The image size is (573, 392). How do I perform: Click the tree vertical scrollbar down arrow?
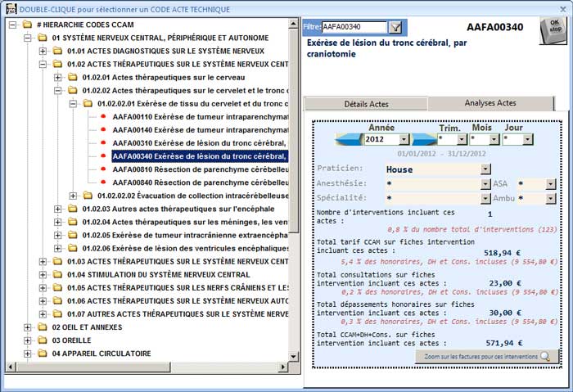[293, 357]
